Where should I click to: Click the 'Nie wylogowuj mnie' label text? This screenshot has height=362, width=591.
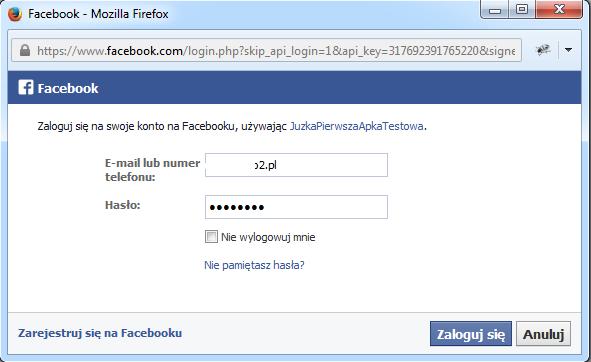click(268, 237)
